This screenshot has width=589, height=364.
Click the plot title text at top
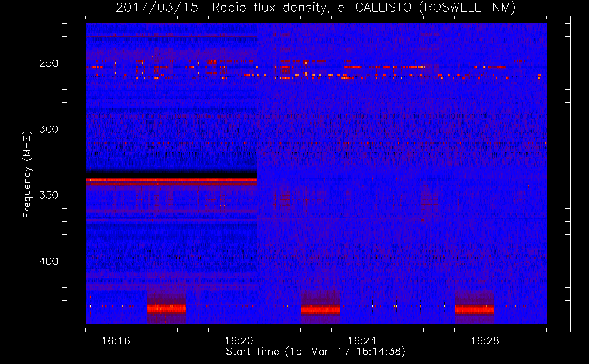click(316, 7)
